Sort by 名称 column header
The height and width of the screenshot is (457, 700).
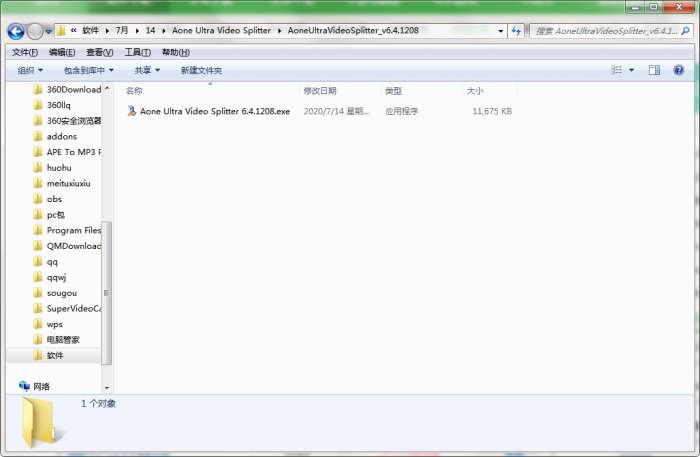(x=134, y=91)
